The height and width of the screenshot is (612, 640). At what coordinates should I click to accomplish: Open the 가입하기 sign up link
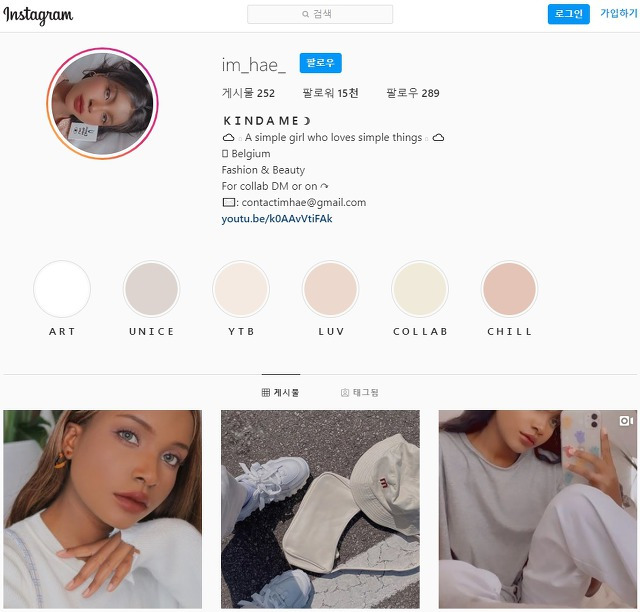[618, 13]
